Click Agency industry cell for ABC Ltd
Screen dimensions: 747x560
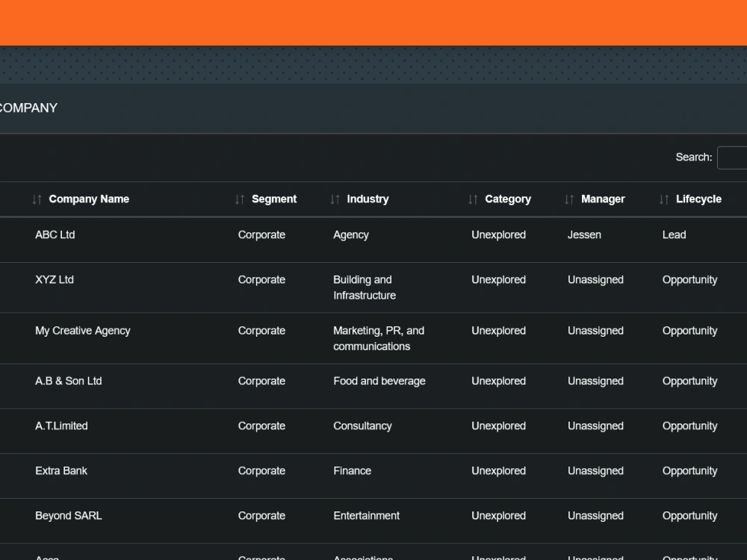350,234
